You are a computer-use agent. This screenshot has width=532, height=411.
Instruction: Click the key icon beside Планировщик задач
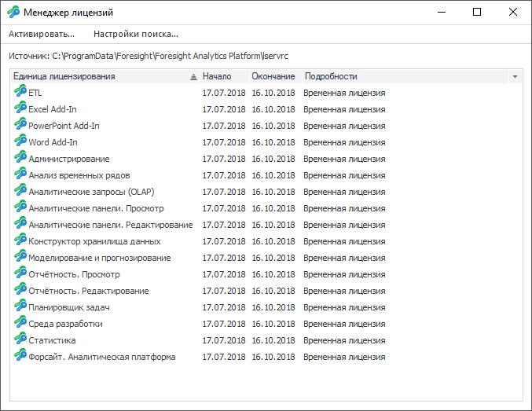click(x=20, y=306)
